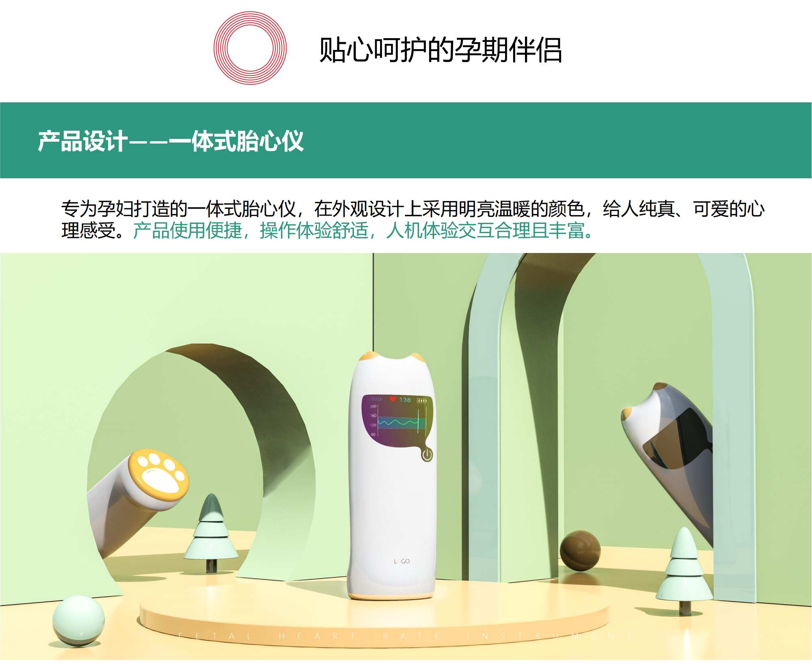Click the red heart icon on screen
The image size is (812, 666).
pyautogui.click(x=393, y=399)
